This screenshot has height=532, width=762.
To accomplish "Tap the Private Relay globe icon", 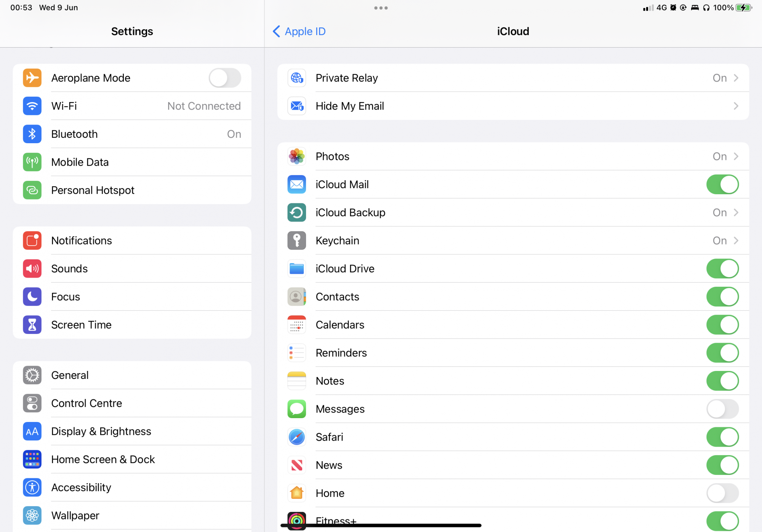I will pos(297,78).
